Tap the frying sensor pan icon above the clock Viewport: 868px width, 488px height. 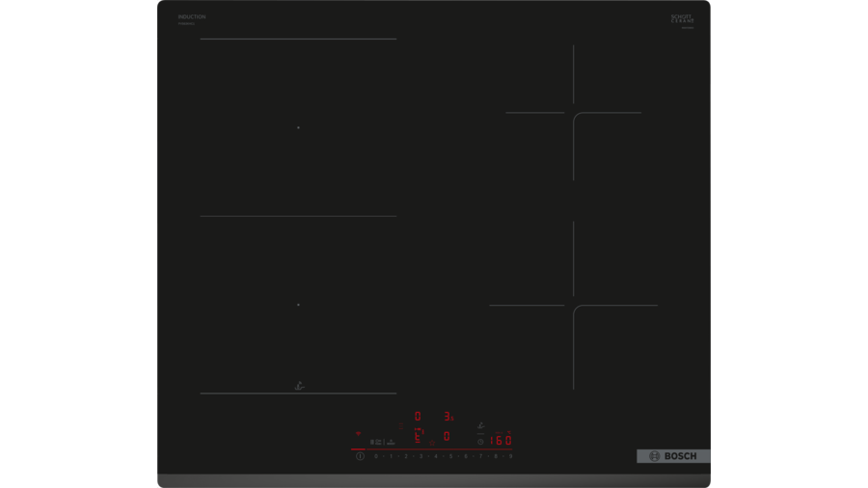(480, 425)
